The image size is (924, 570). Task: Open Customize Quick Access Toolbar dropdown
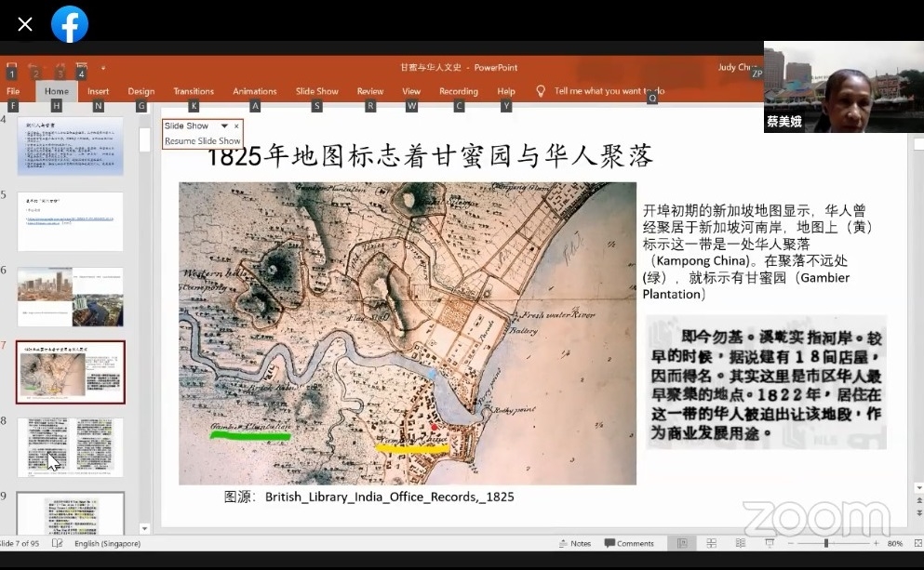tap(103, 68)
